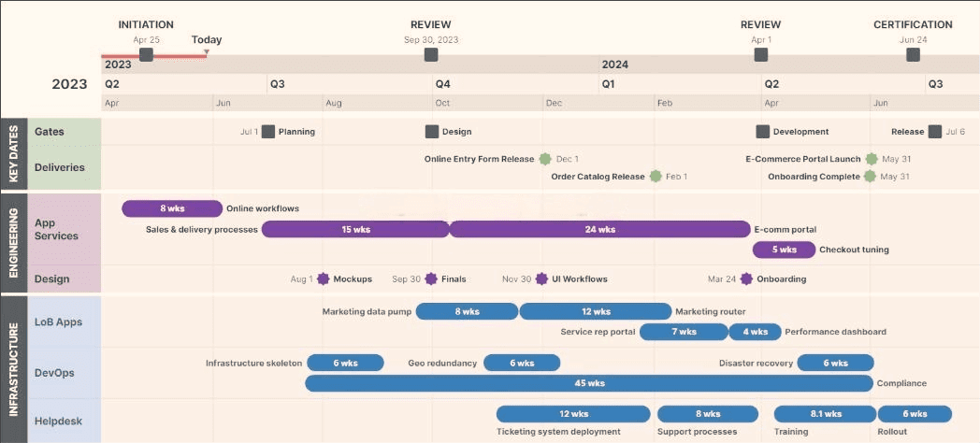Click the Certification milestone square dated Jun 24
This screenshot has width=980, height=443.
click(x=913, y=55)
